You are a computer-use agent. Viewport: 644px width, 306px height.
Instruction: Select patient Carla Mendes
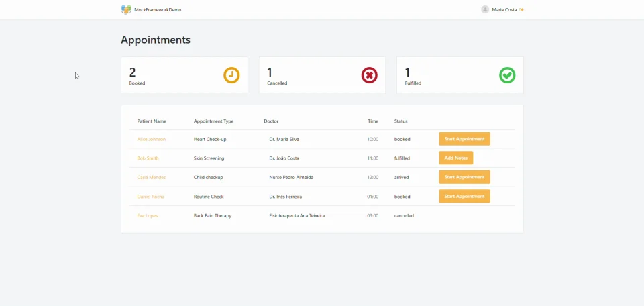click(151, 177)
